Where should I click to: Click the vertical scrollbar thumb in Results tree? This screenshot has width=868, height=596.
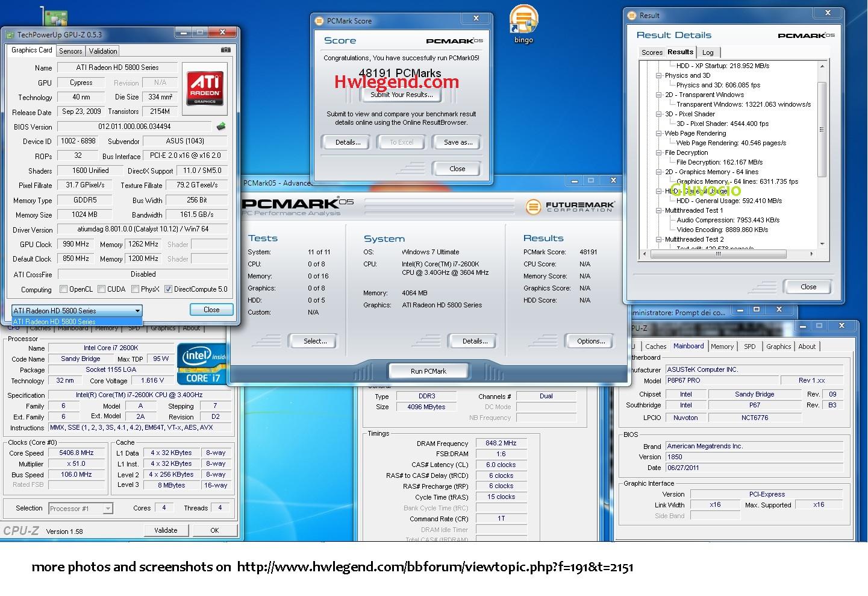click(x=822, y=129)
